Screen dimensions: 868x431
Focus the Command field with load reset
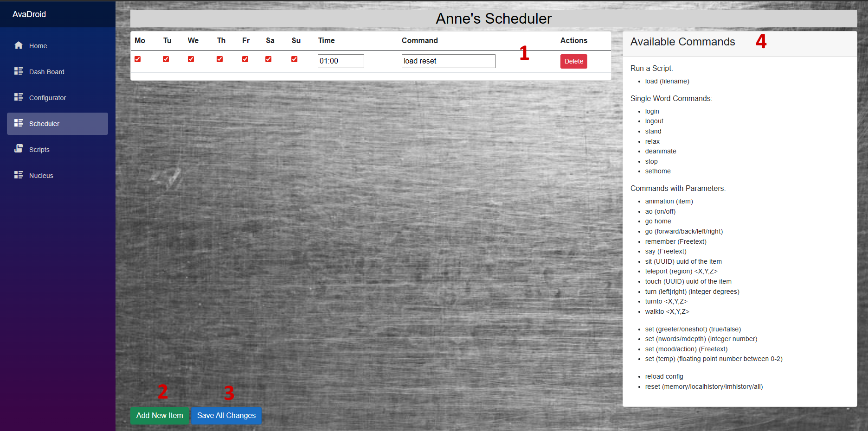[448, 61]
